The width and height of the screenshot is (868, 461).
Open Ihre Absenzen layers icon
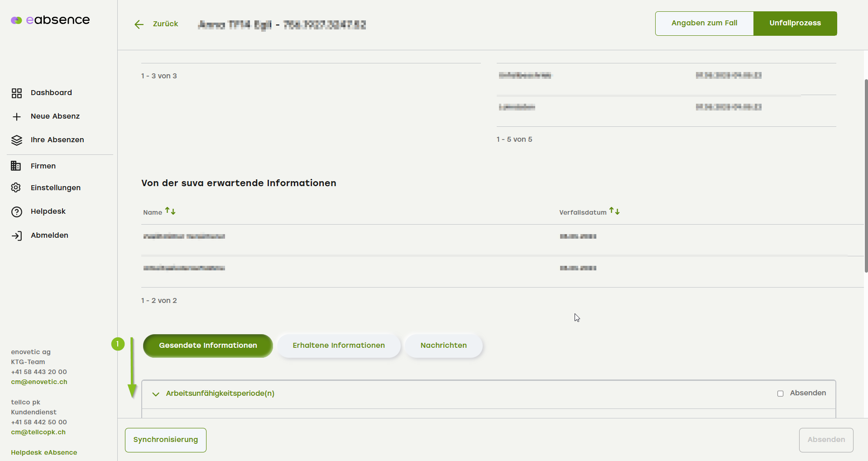pyautogui.click(x=17, y=140)
